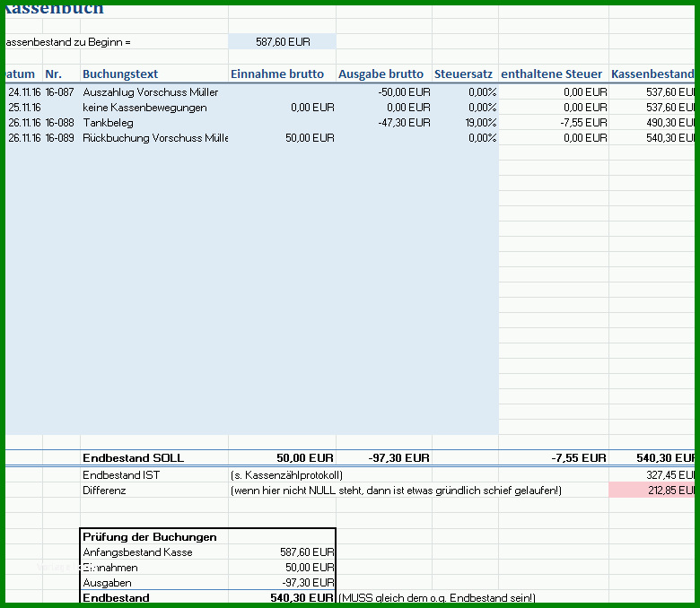Select the date cell 24.11.16
This screenshot has height=608, width=700.
(x=24, y=92)
